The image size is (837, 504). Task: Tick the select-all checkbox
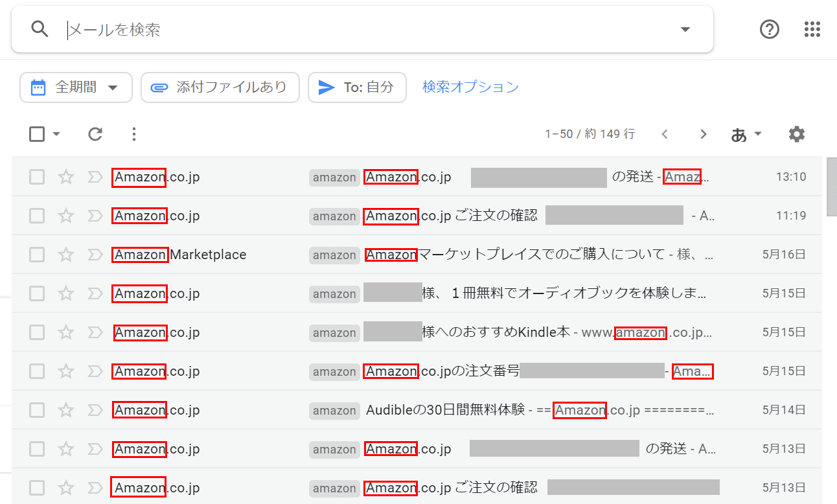[37, 134]
